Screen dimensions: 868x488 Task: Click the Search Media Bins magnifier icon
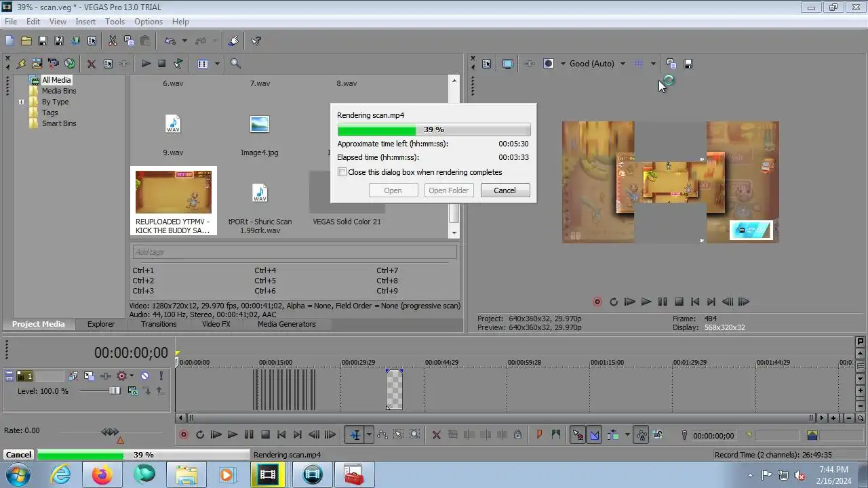click(x=235, y=64)
